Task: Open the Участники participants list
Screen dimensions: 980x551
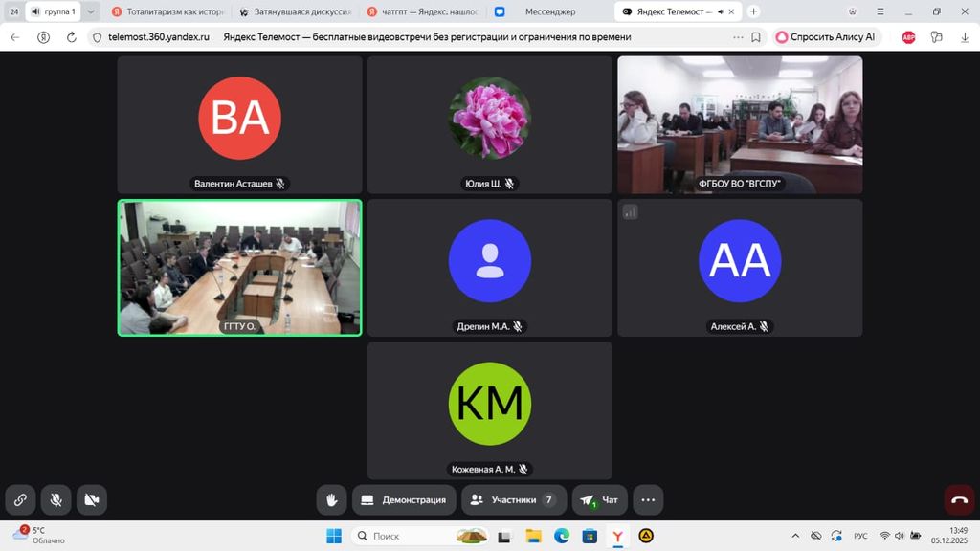Action: [513, 499]
